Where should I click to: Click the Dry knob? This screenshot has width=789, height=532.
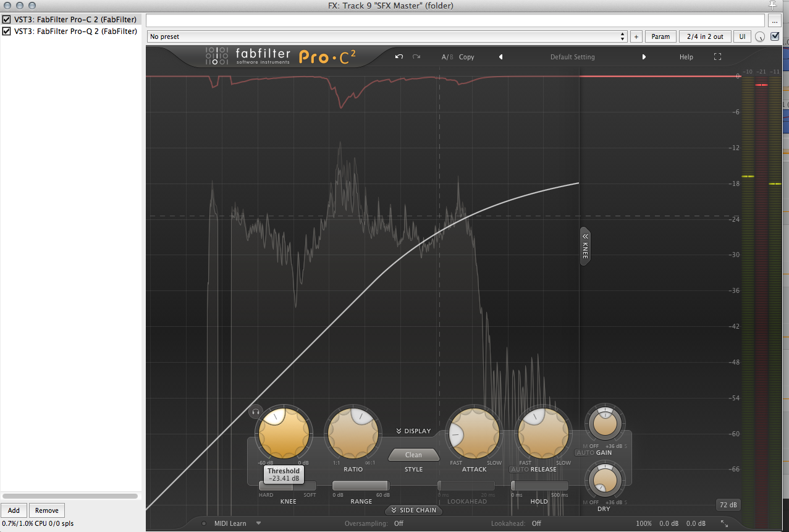click(x=605, y=479)
